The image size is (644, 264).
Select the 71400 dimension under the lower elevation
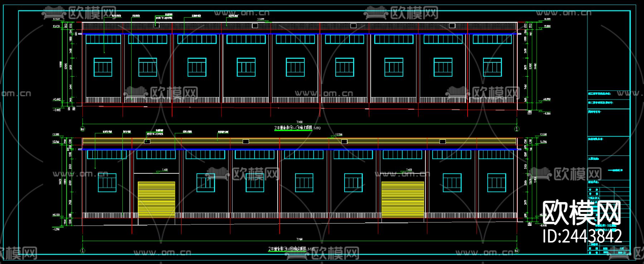[x=299, y=239]
